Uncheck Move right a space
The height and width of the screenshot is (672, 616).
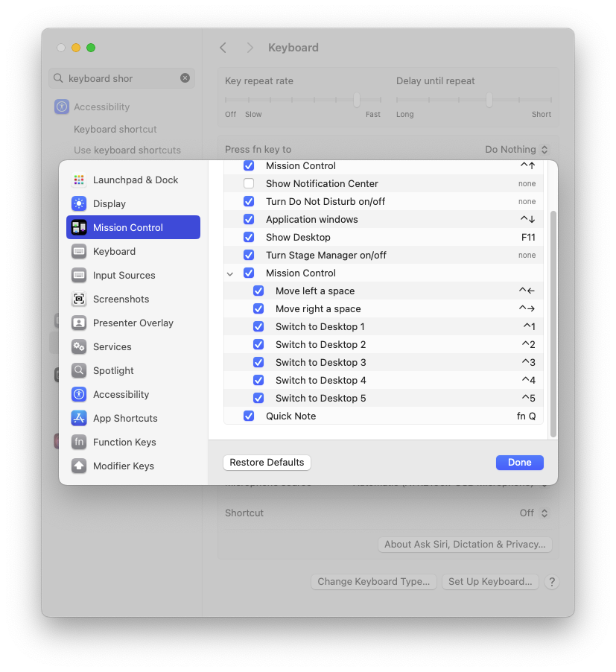(x=258, y=309)
